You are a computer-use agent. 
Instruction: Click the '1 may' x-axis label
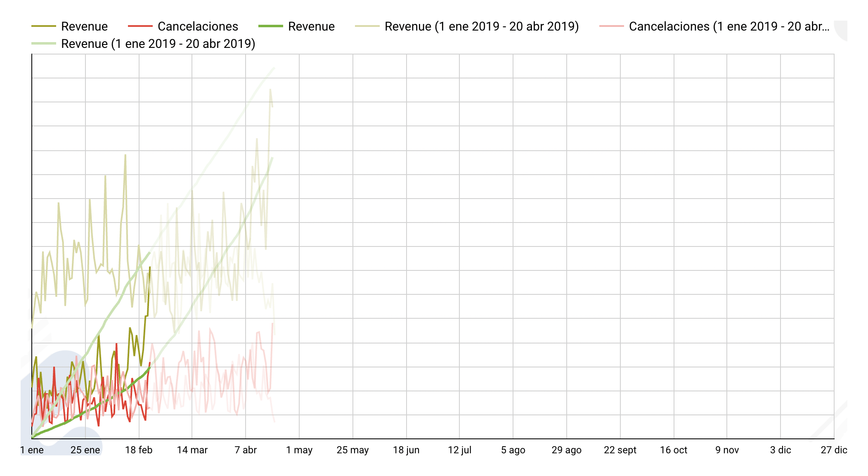pos(299,450)
